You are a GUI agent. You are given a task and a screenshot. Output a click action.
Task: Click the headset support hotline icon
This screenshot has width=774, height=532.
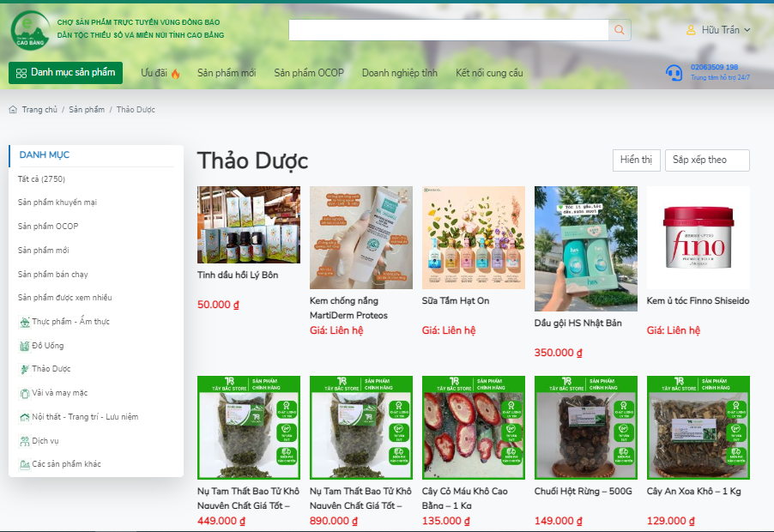click(x=674, y=73)
